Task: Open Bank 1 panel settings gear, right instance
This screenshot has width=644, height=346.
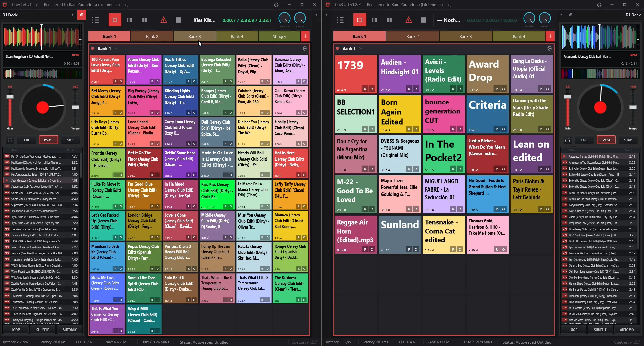Action: point(550,48)
